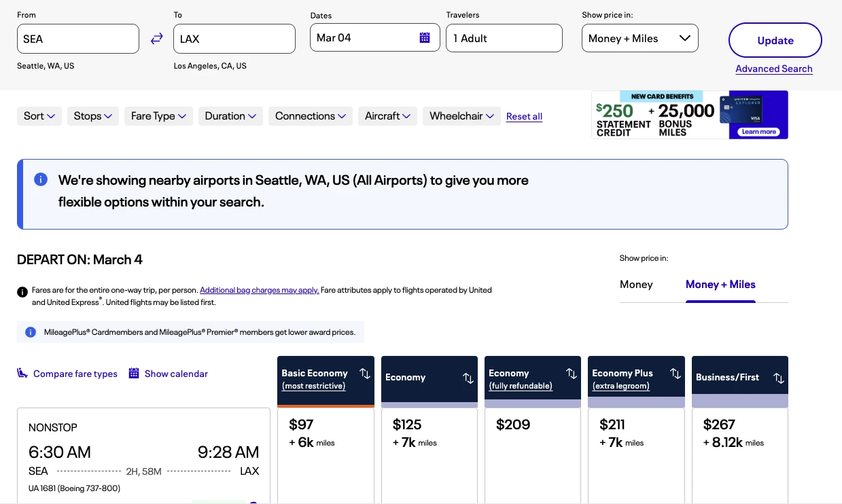Open the Advanced Search link
Screen dimensions: 842x504
774,69
